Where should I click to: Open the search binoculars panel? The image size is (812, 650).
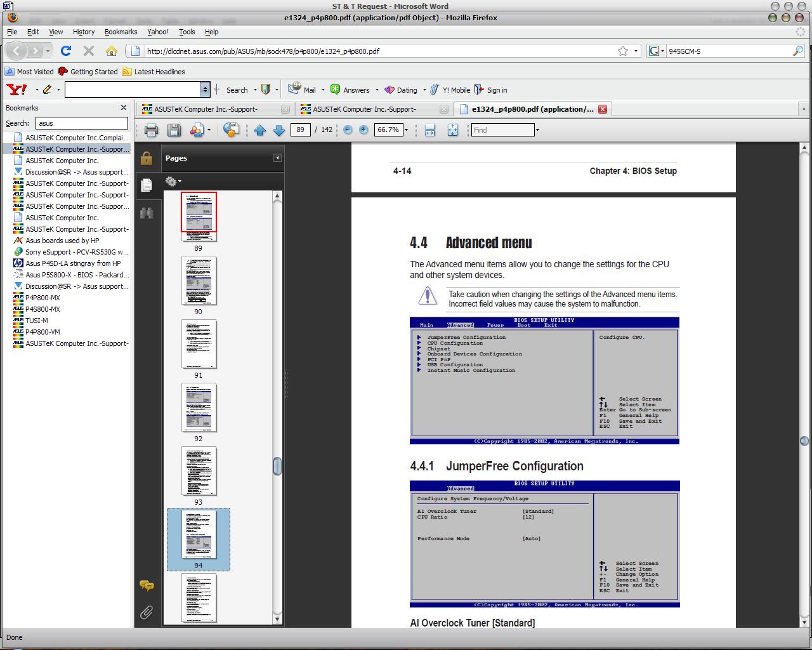pyautogui.click(x=147, y=213)
